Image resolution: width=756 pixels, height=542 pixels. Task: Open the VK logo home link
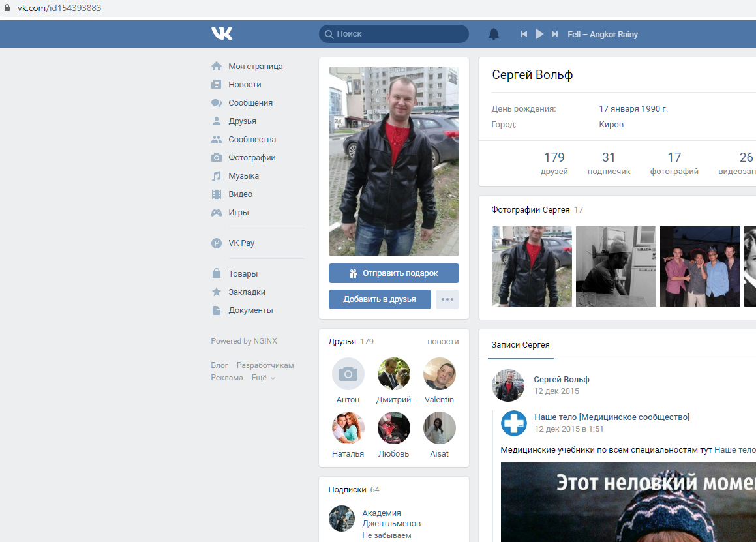pyautogui.click(x=222, y=33)
